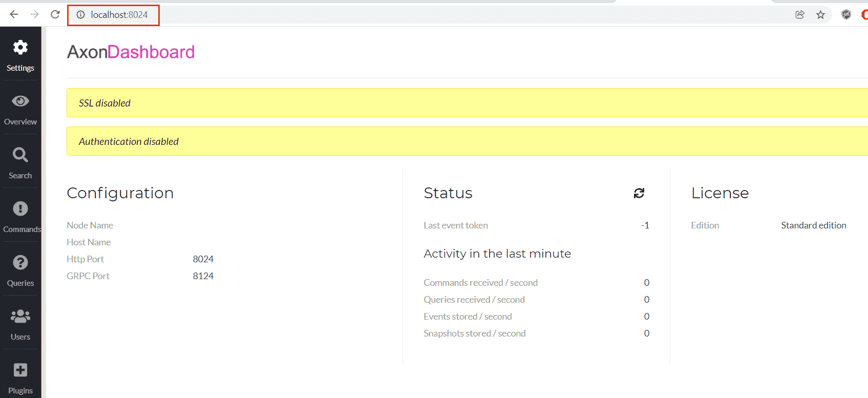The height and width of the screenshot is (398, 868).
Task: Go forward in browser history
Action: tap(34, 14)
